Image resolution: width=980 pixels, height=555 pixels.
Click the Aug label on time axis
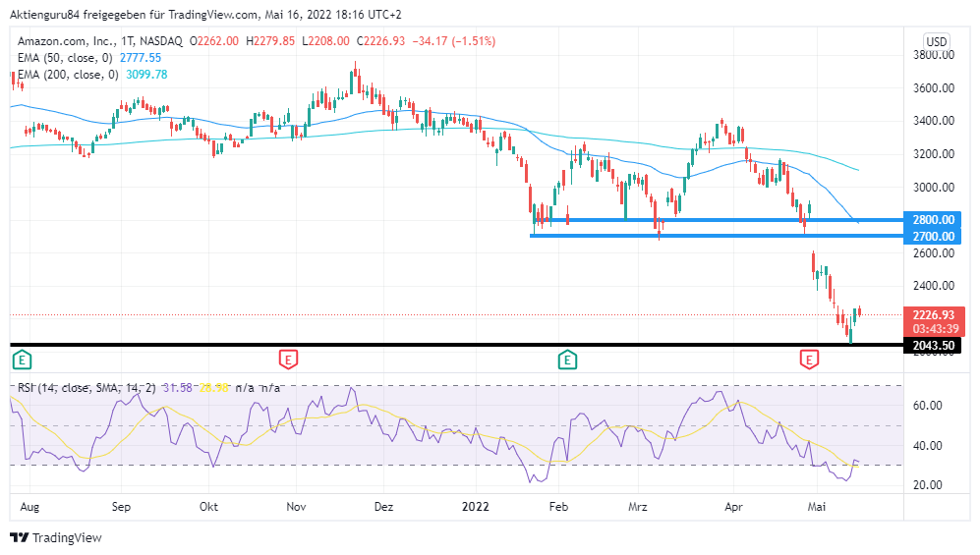pyautogui.click(x=29, y=507)
